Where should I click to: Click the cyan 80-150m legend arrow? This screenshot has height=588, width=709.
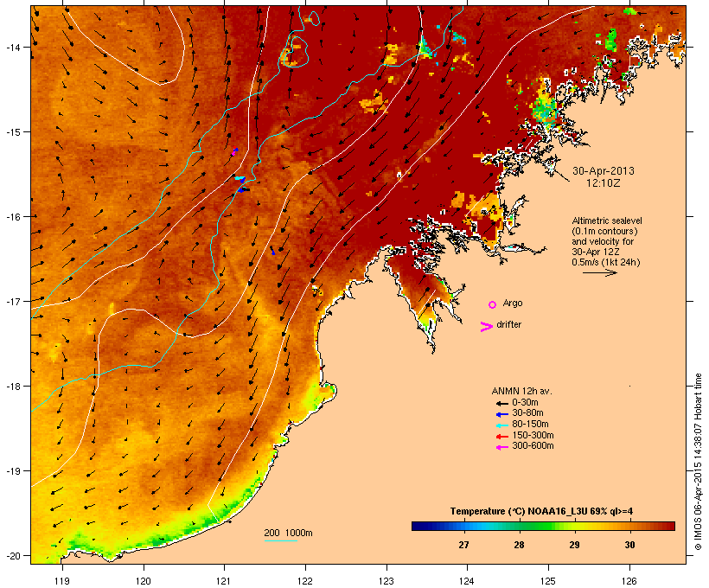501,425
